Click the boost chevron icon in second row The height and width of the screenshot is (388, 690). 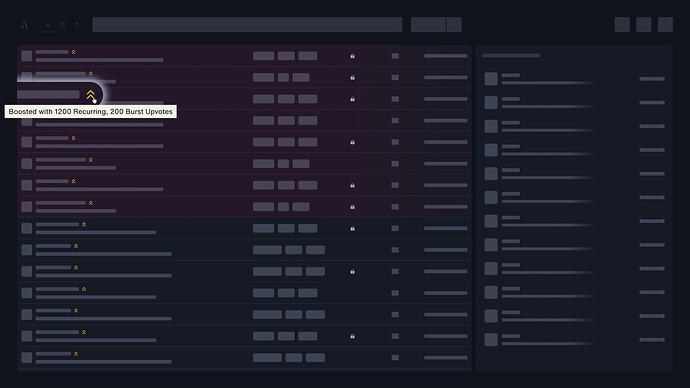tap(91, 73)
